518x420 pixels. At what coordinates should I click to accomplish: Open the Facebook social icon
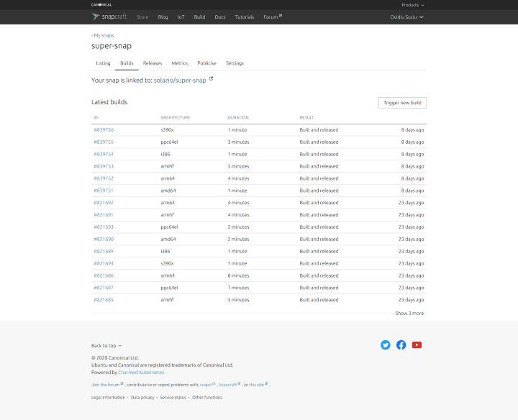point(401,345)
